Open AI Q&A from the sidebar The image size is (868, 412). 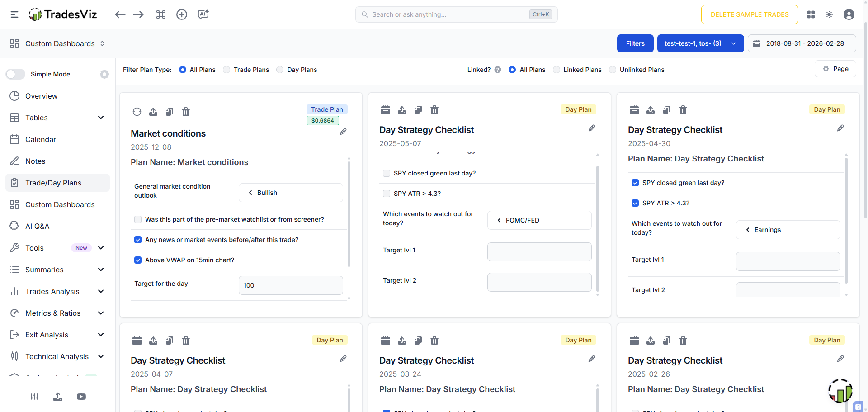coord(57,226)
